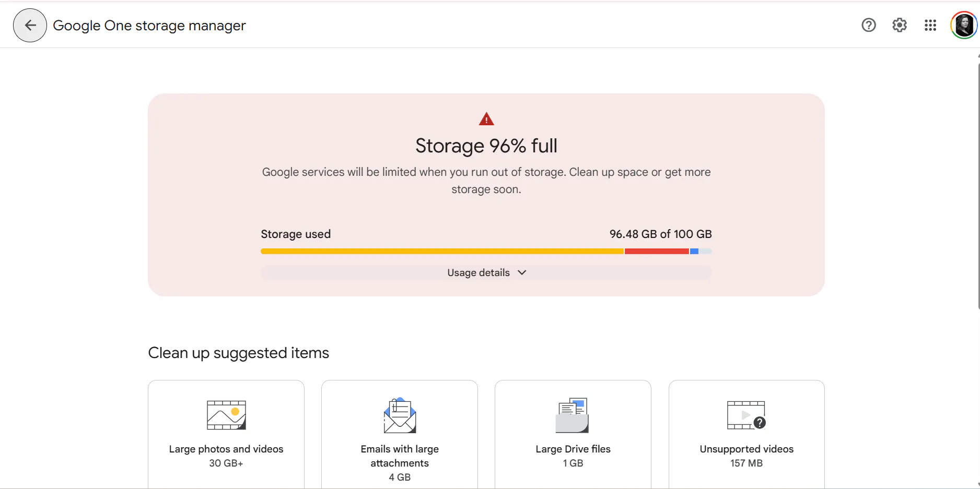Click the Unsupported videos icon
This screenshot has height=489, width=980.
tap(746, 415)
